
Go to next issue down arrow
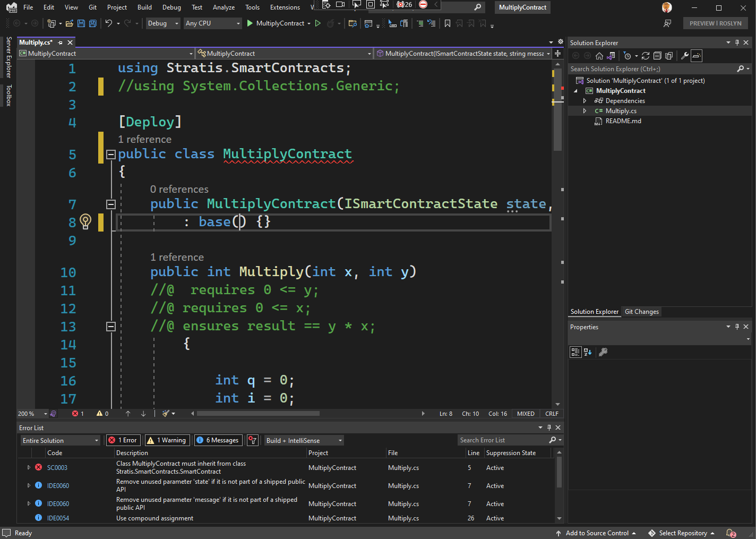(x=143, y=414)
